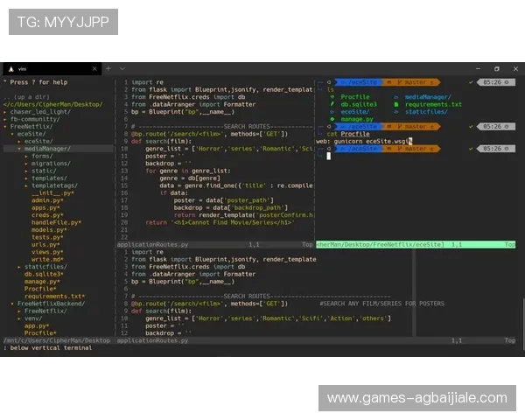Expand the migrations/ folder
Screen dimensions: 525x420
pyautogui.click(x=51, y=164)
